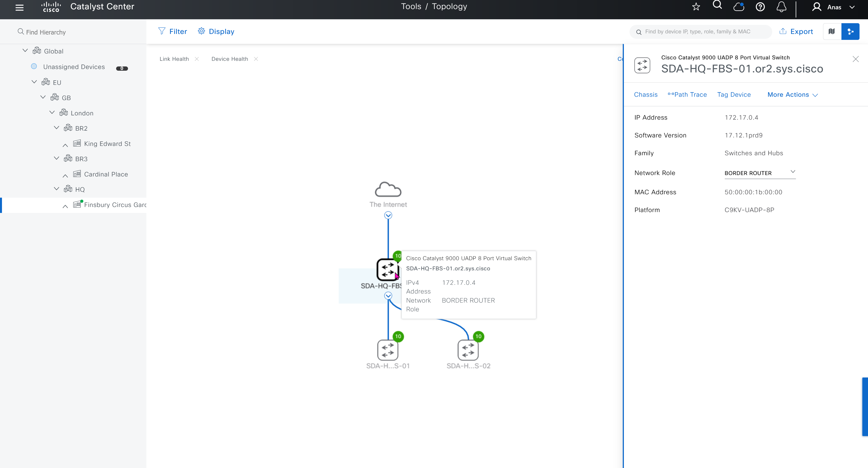Click the favorites star icon

click(696, 7)
